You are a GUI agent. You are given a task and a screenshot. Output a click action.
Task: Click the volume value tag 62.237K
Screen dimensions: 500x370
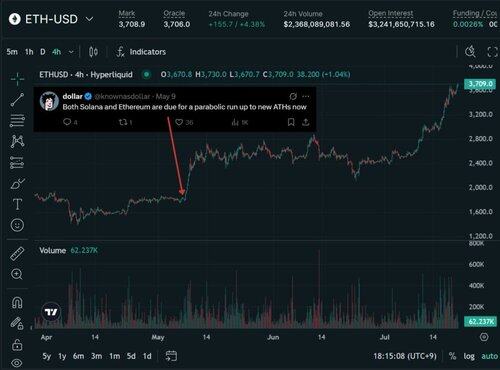point(480,321)
